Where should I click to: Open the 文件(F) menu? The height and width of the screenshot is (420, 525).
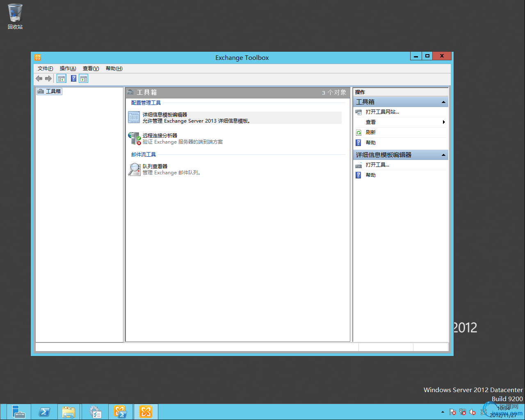click(45, 68)
